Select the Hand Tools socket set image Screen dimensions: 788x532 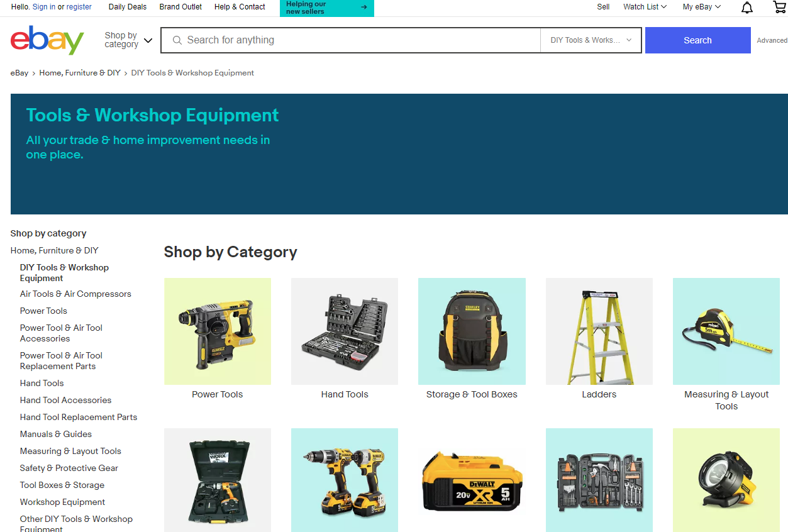pos(345,331)
